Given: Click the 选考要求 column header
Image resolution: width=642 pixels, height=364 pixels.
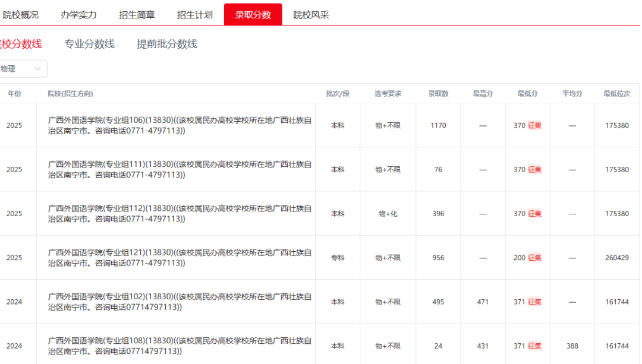Looking at the screenshot, I should tap(388, 94).
